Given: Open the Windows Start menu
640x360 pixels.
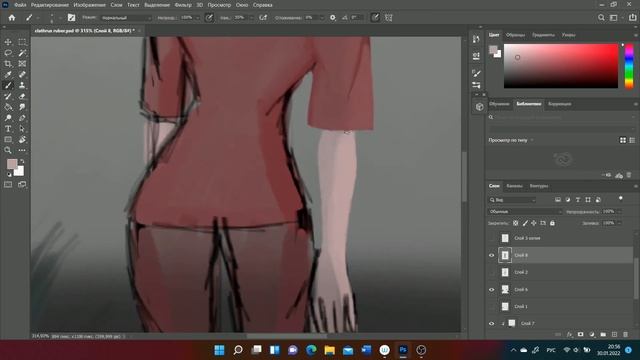Looking at the screenshot, I should coord(219,350).
